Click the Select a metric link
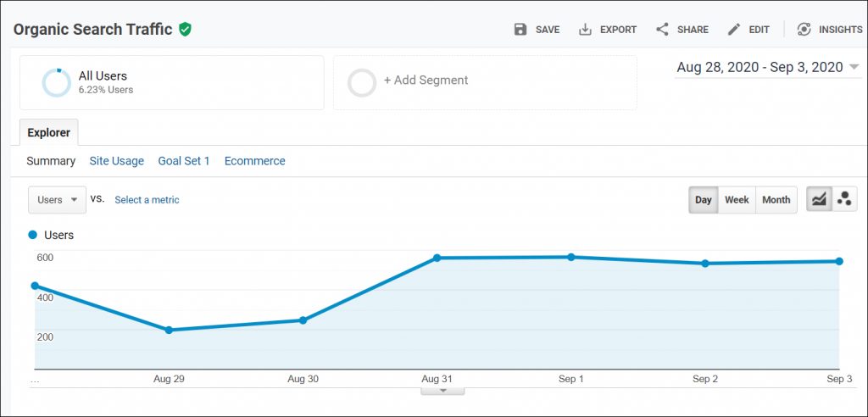Image resolution: width=868 pixels, height=417 pixels. click(147, 200)
